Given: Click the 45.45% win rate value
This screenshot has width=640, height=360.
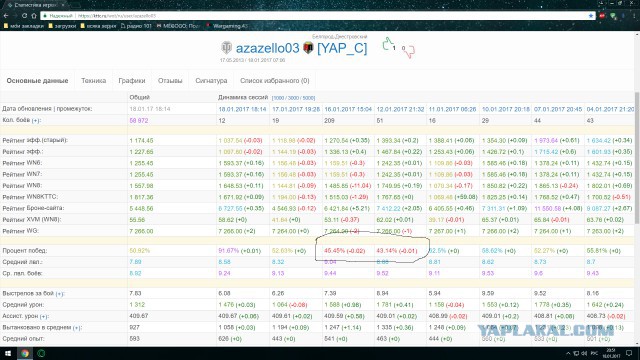Looking at the screenshot, I should pos(335,251).
